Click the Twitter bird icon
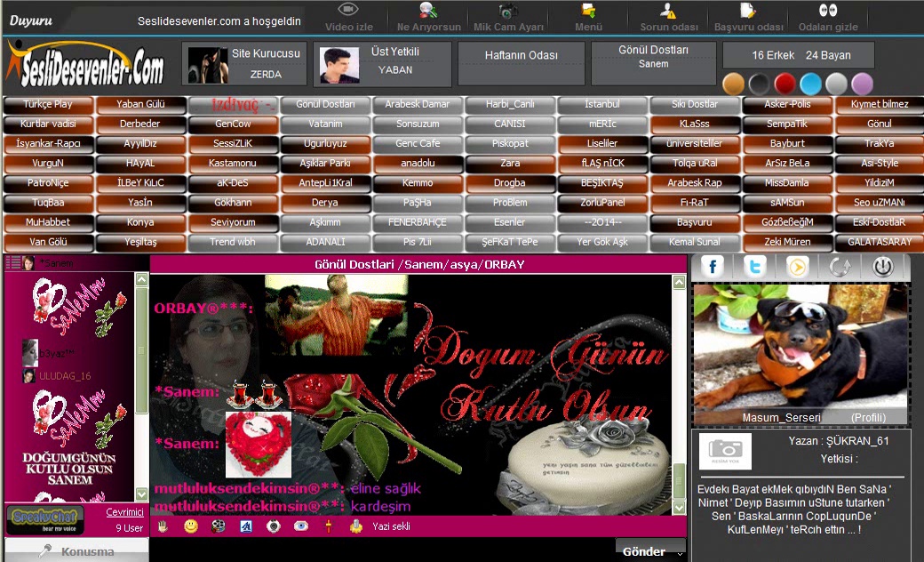Viewport: 924px width, 562px height. point(755,267)
